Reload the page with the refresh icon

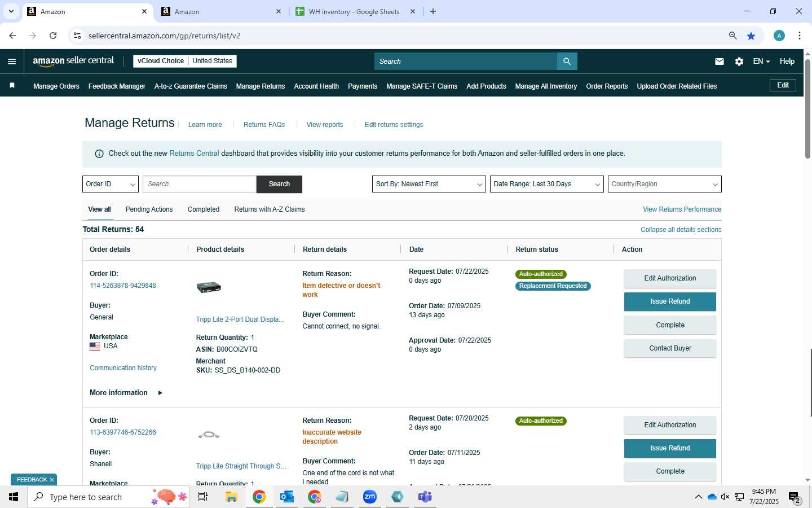coord(53,36)
